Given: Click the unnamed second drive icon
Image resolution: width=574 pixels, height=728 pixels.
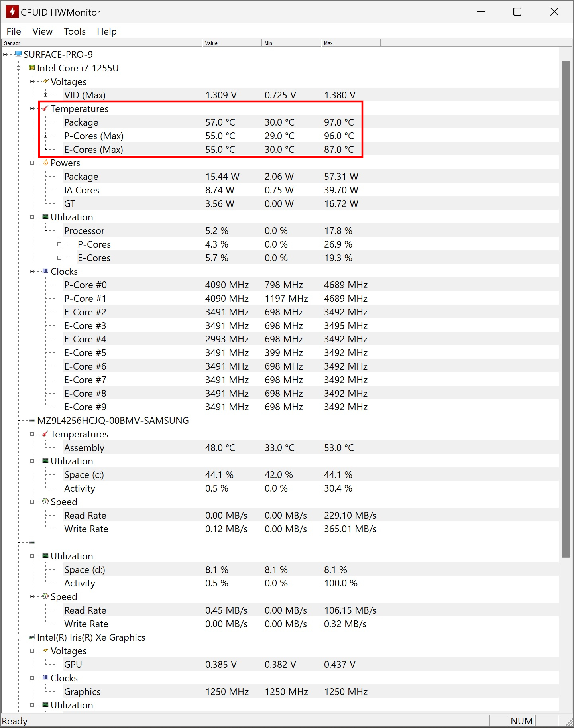Looking at the screenshot, I should tap(32, 542).
